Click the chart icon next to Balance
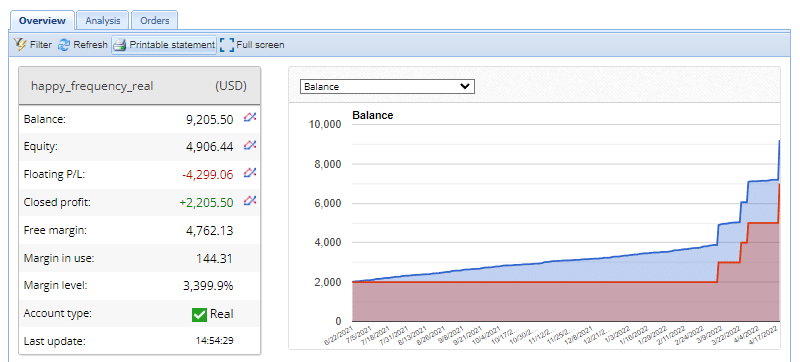 coord(249,118)
